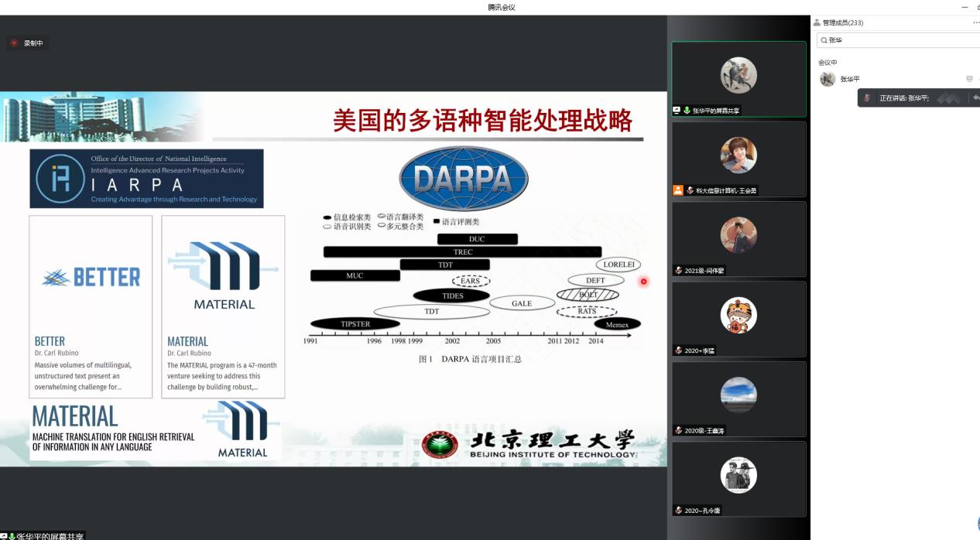This screenshot has width=980, height=540.
Task: Click the arrow icon on the speaking toast
Action: coord(976,98)
